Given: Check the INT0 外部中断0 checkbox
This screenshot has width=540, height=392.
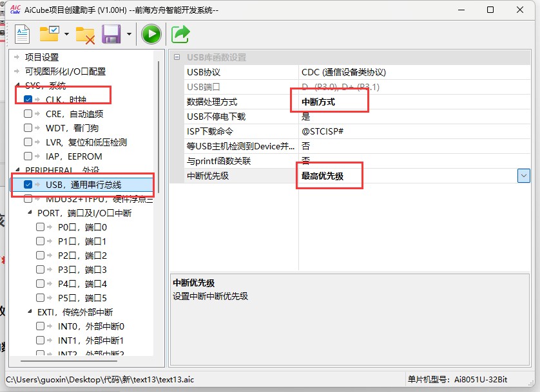Looking at the screenshot, I should 41,326.
